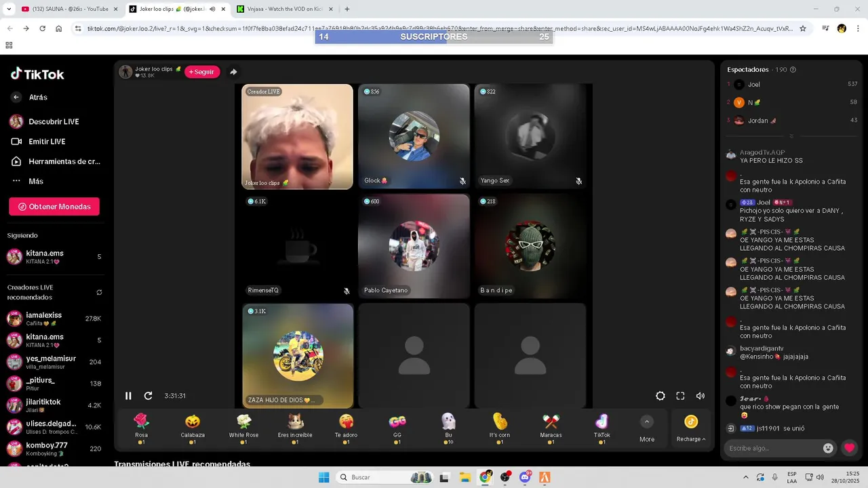Click the Glock guest tile
Screen dimensions: 868x488
point(414,136)
